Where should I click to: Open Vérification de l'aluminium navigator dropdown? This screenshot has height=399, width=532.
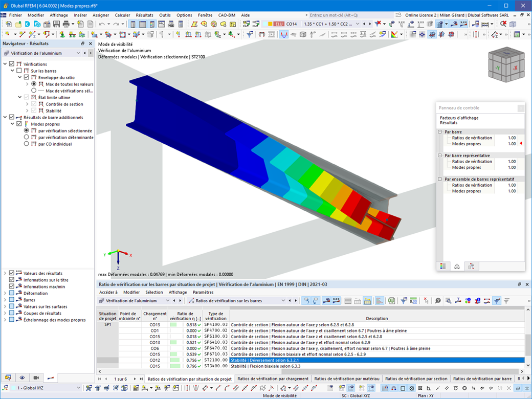pyautogui.click(x=78, y=53)
